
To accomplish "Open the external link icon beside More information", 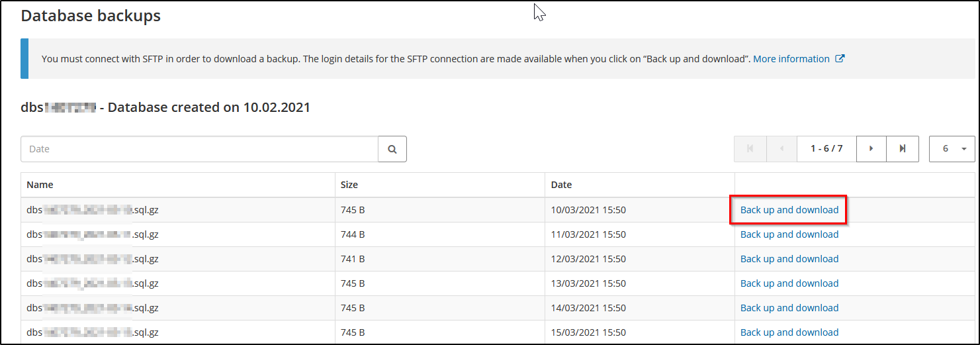I will [840, 59].
